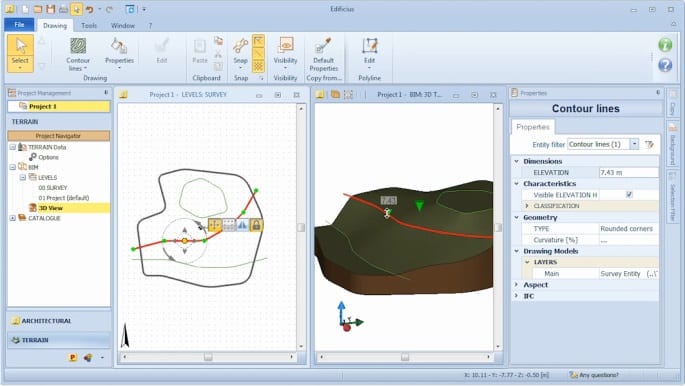Toggle Visible ELEVATION H checkbox
Screen dimensions: 685x386
[629, 195]
